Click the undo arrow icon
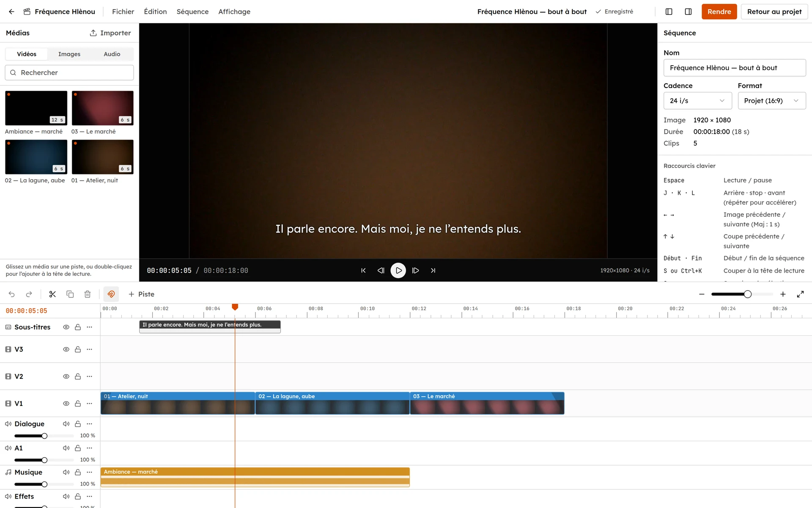812x508 pixels. pyautogui.click(x=12, y=294)
